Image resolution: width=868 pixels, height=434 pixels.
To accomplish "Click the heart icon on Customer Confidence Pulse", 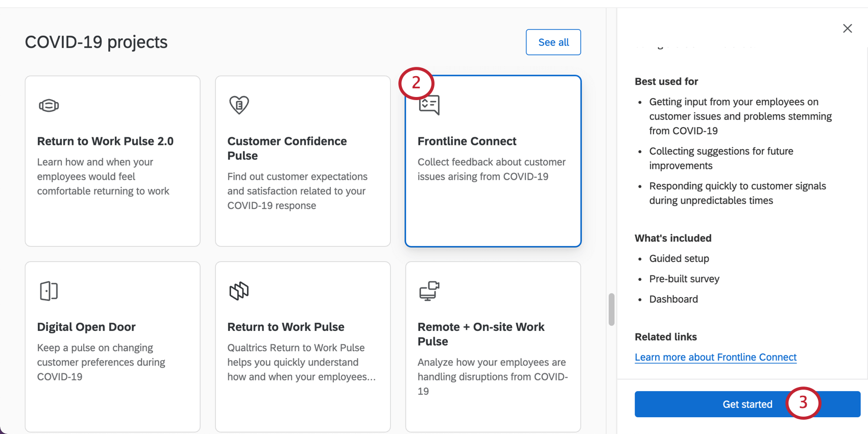I will point(239,105).
